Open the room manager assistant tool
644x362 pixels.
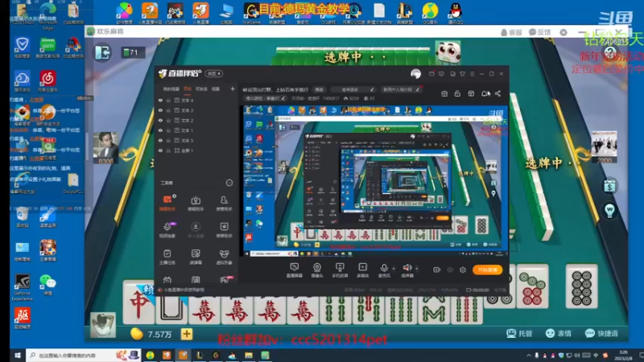point(224,203)
